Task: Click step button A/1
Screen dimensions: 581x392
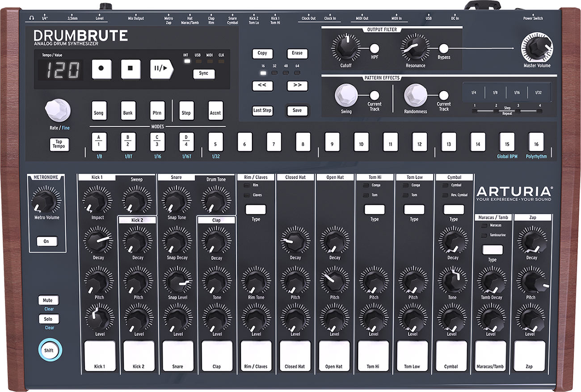Action: 99,142
